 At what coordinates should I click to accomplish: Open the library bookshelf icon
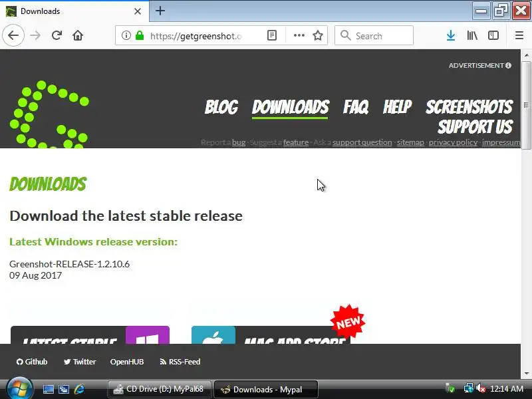pos(472,35)
